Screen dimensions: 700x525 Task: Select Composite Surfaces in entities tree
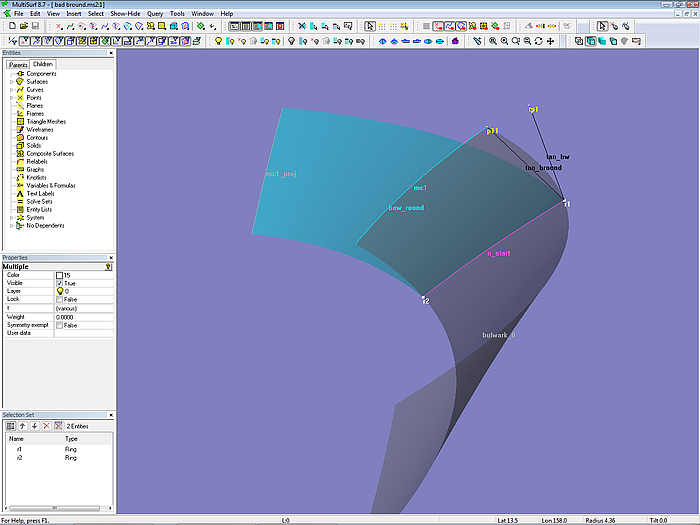pyautogui.click(x=48, y=153)
